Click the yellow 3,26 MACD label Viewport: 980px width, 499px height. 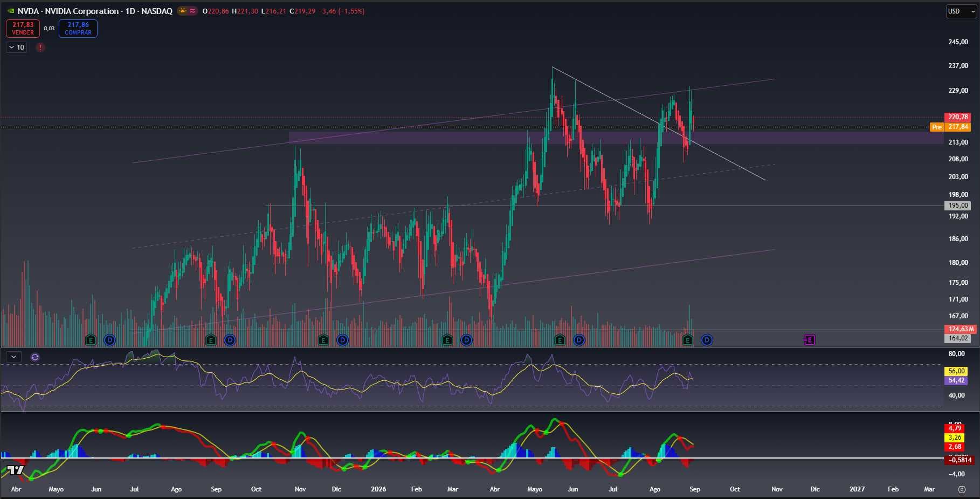pos(955,438)
